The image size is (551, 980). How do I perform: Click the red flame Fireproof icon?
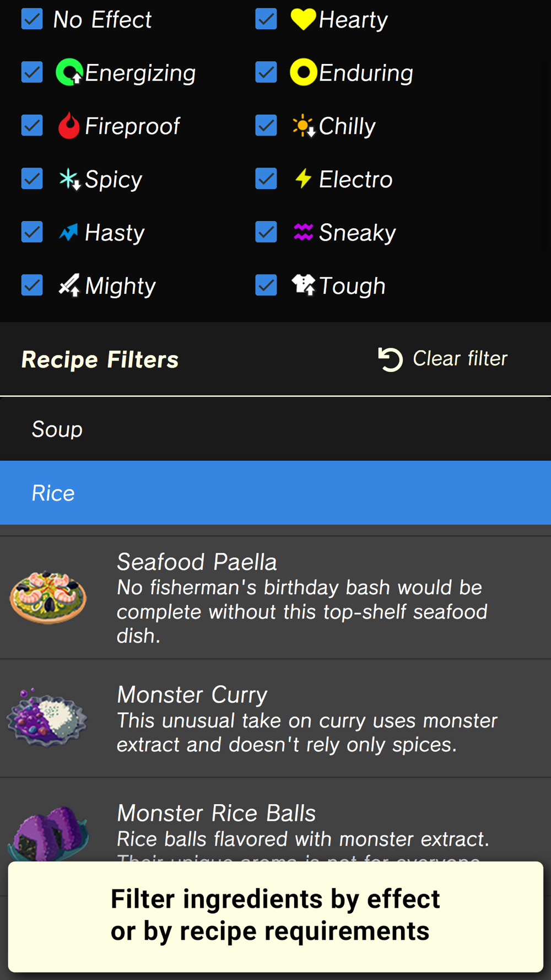click(x=69, y=126)
